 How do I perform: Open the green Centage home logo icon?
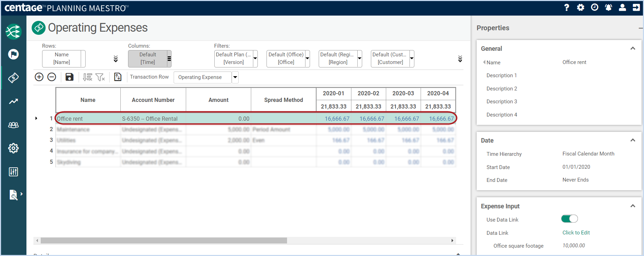pos(14,32)
